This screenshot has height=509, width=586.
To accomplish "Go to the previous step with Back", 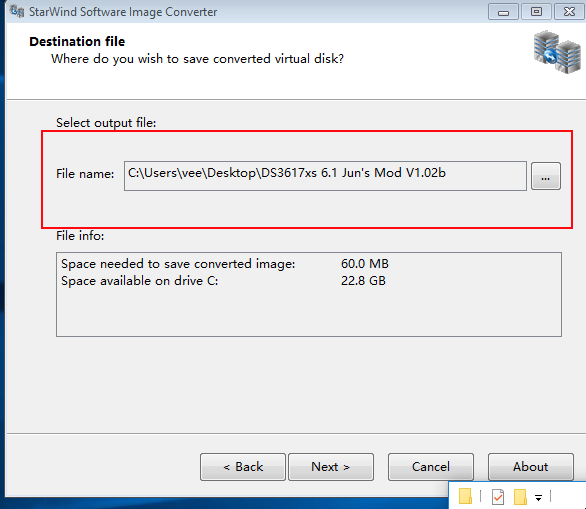I will [x=243, y=467].
